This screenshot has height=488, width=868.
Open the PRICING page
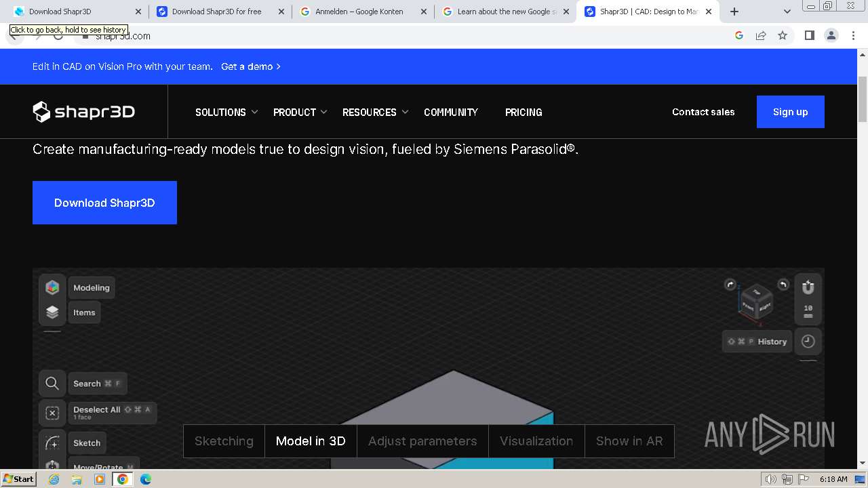point(524,112)
